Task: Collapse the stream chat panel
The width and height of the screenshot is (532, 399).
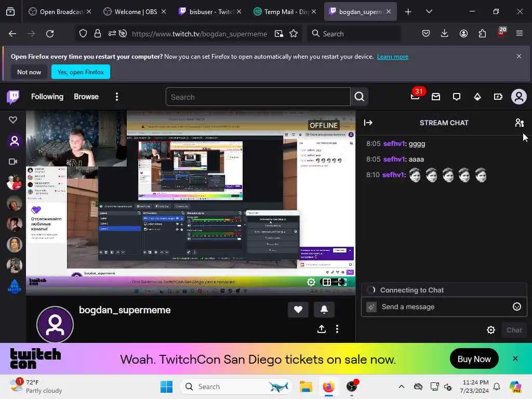Action: tap(368, 123)
